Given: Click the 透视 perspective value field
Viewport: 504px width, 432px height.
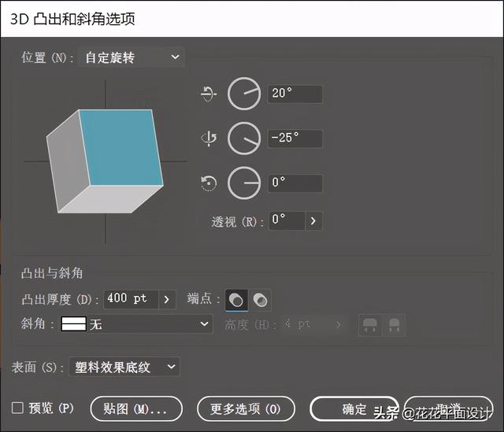Looking at the screenshot, I should tap(287, 220).
